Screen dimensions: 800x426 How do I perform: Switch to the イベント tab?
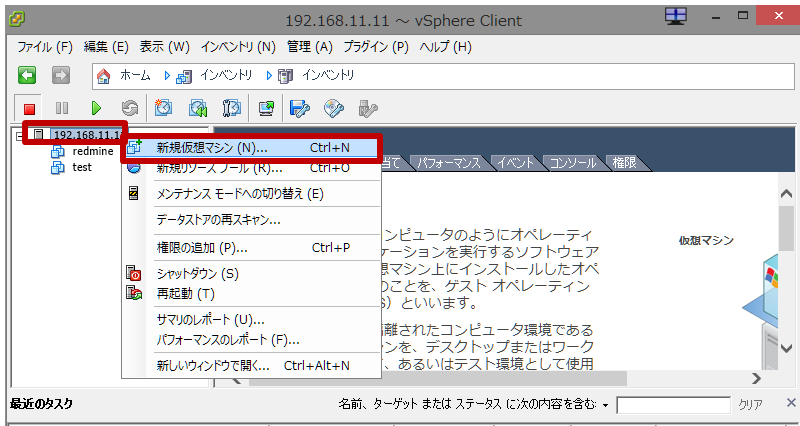(x=515, y=163)
